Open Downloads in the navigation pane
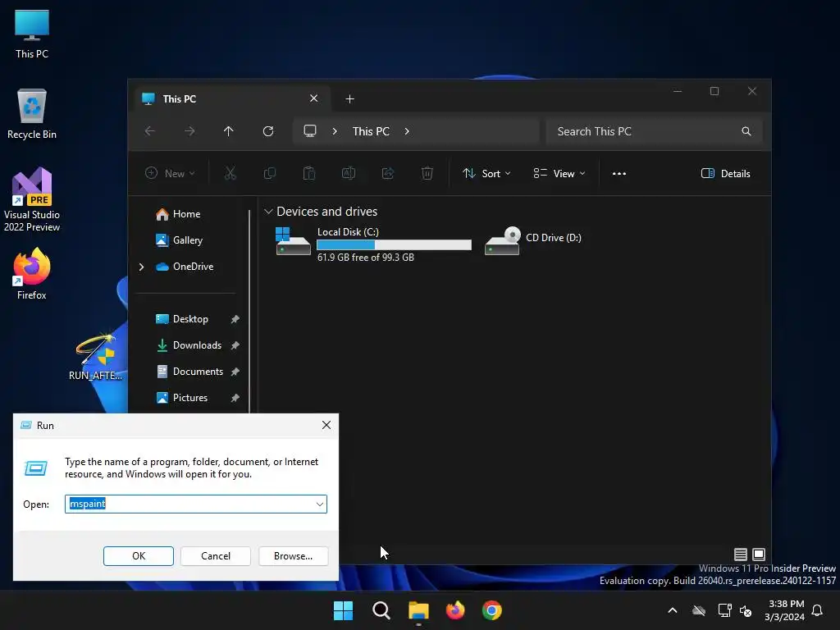Viewport: 840px width, 630px height. (189, 345)
